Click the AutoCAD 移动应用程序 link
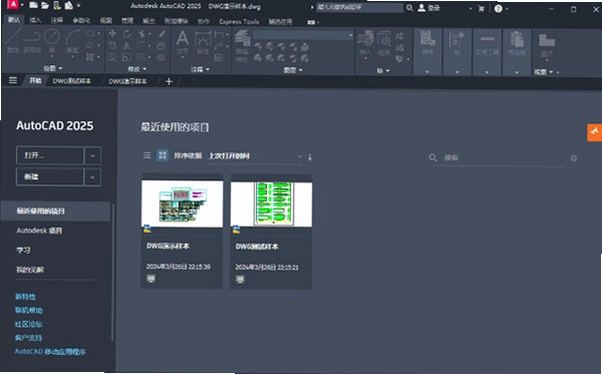The width and height of the screenshot is (602, 374). click(50, 351)
